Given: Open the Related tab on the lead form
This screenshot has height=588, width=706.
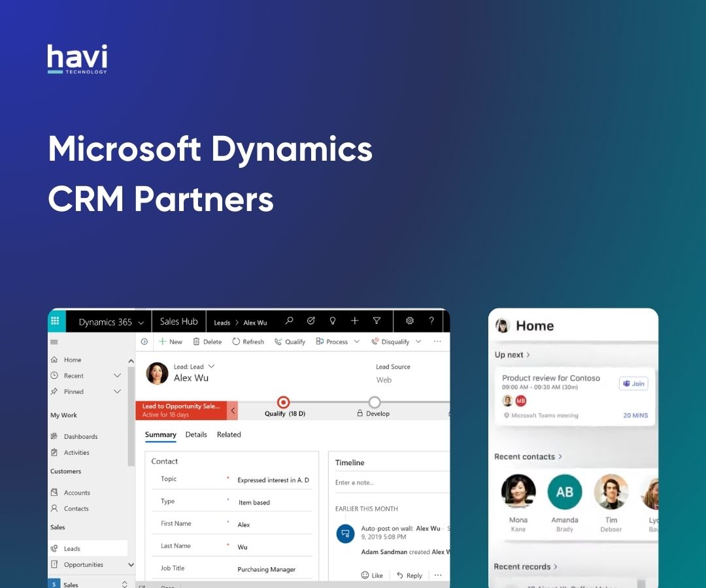Looking at the screenshot, I should 229,434.
